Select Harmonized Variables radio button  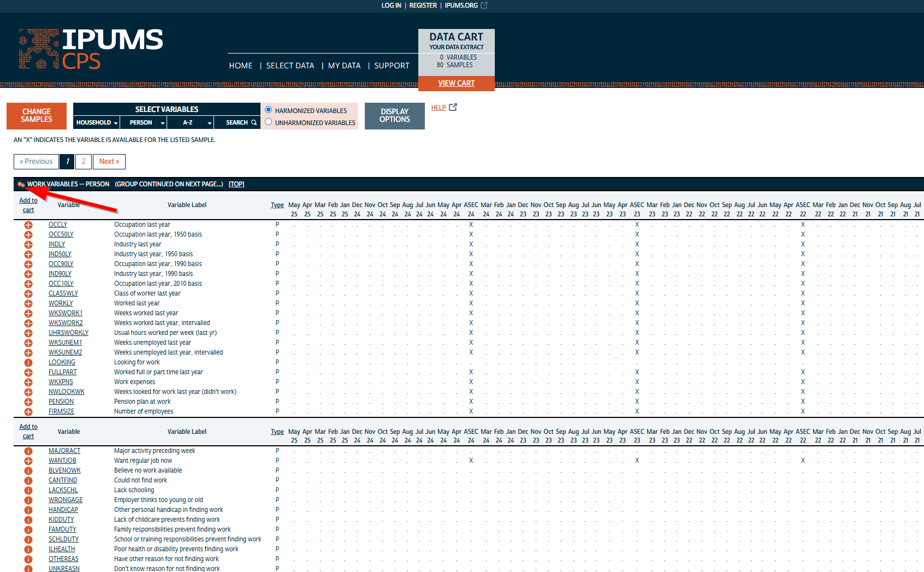268,110
